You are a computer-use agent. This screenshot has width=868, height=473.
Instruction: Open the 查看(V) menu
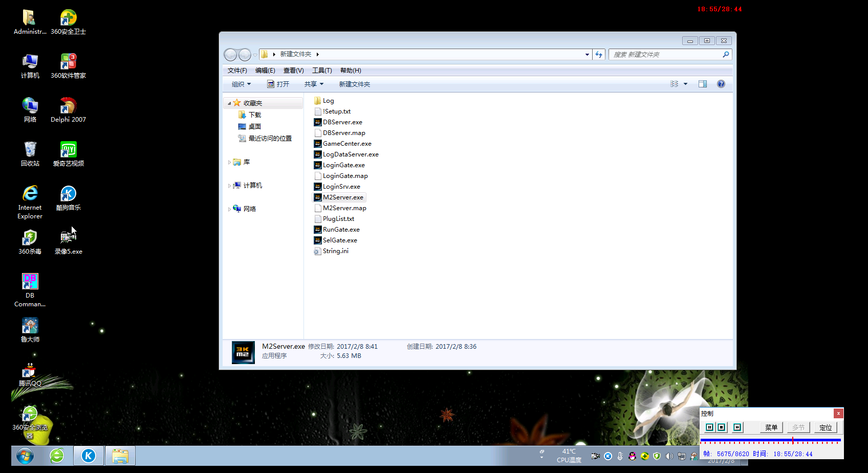[x=293, y=71]
